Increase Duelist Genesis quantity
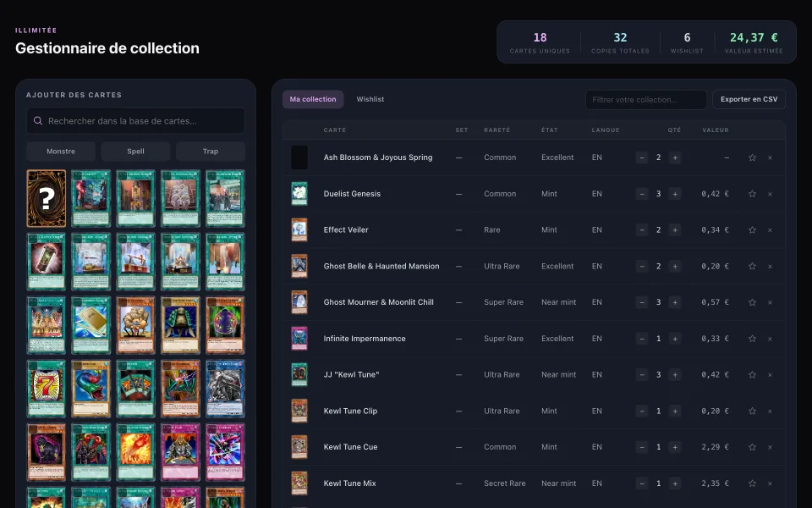 674,194
